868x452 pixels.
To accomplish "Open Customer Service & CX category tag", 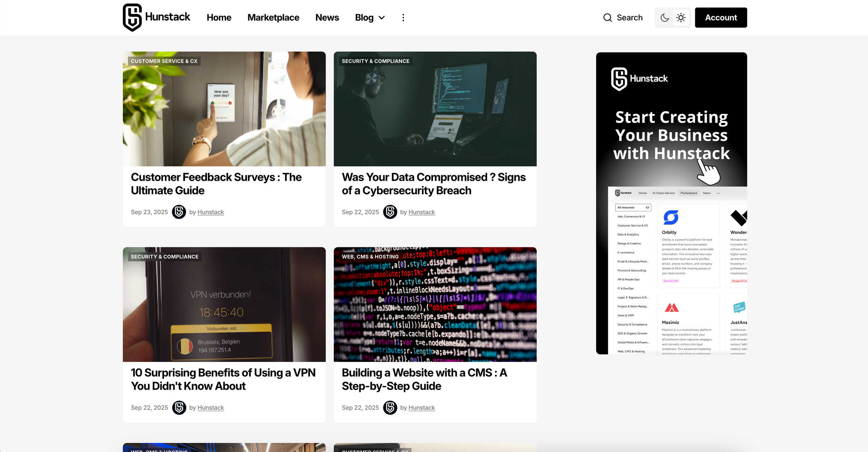I will click(164, 61).
